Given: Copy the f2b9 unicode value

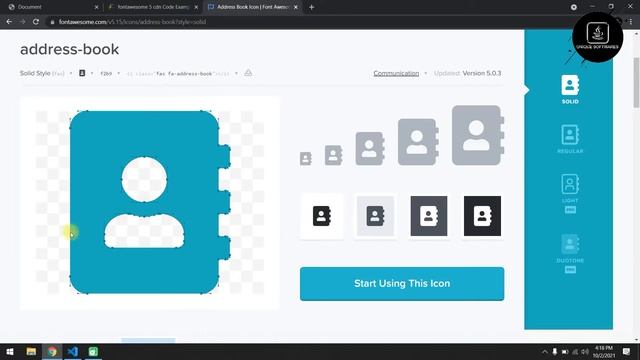Looking at the screenshot, I should tap(106, 73).
